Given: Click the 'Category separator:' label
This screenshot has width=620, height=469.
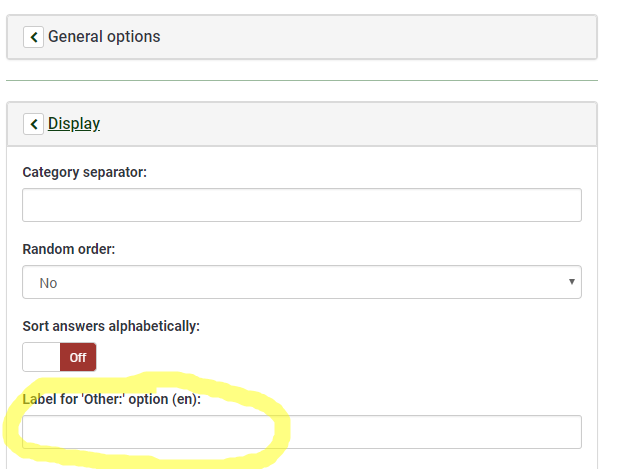Looking at the screenshot, I should [84, 172].
